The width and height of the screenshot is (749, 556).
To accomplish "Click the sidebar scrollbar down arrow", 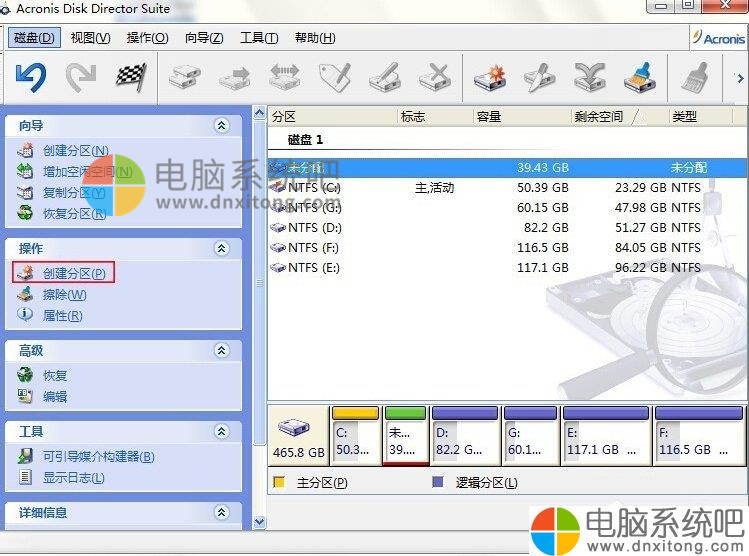I will coord(259,522).
